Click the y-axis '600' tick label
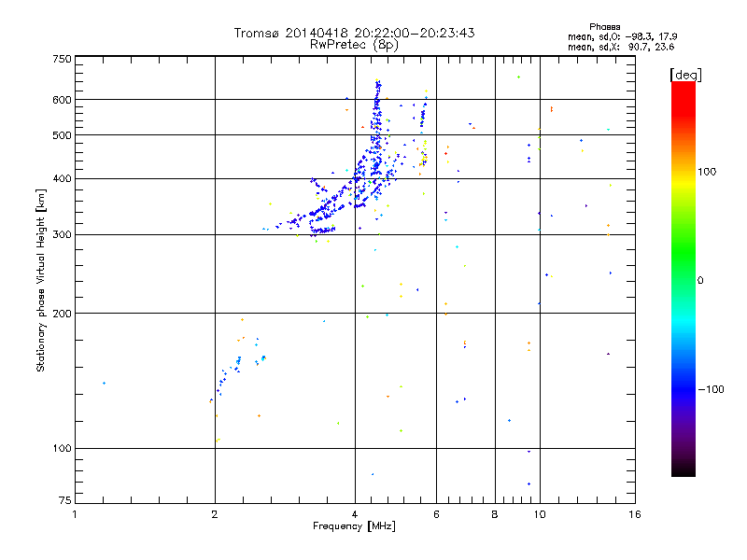This screenshot has width=747, height=560. 62,100
